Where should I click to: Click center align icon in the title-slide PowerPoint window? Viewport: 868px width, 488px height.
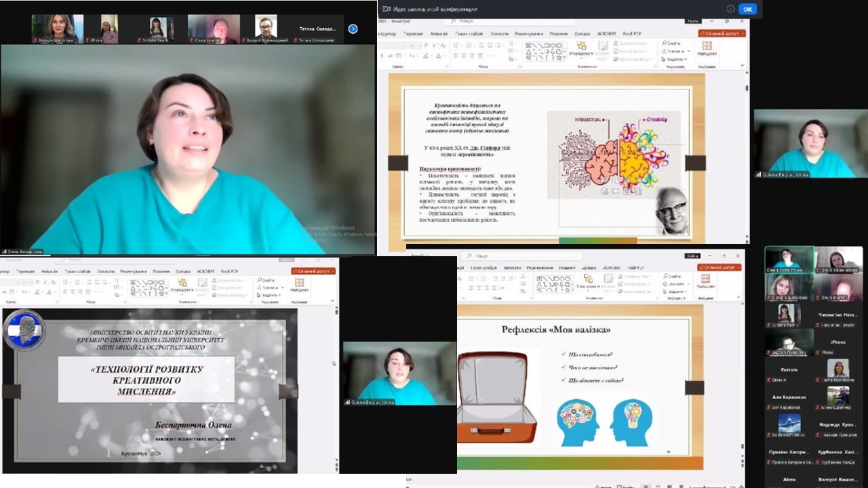click(x=73, y=292)
